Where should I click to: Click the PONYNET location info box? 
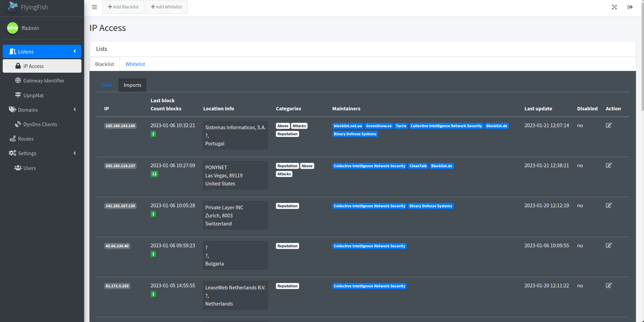pos(236,175)
